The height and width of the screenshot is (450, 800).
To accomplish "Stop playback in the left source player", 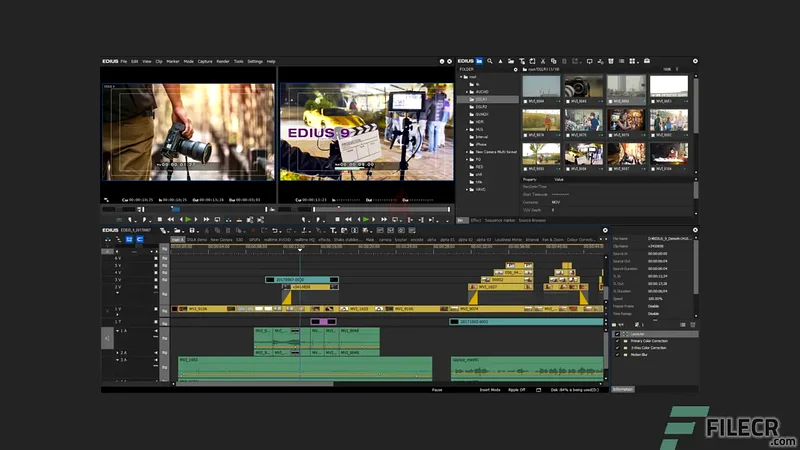I will pyautogui.click(x=160, y=219).
